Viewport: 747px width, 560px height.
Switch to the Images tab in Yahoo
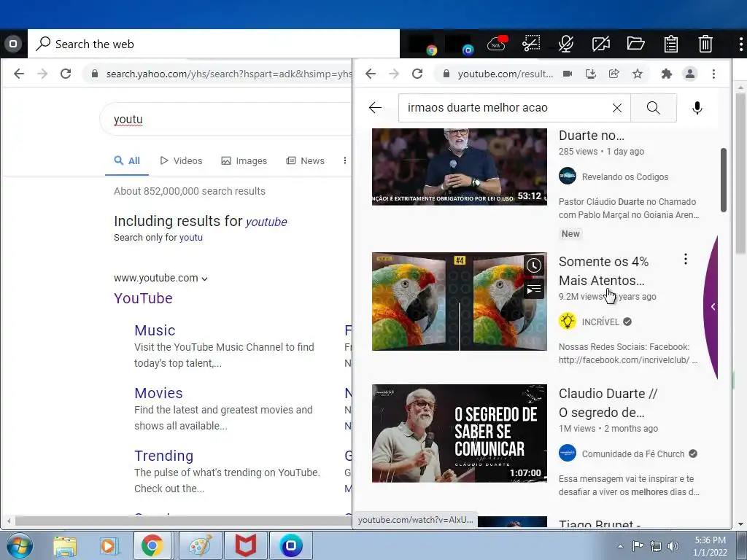(244, 161)
